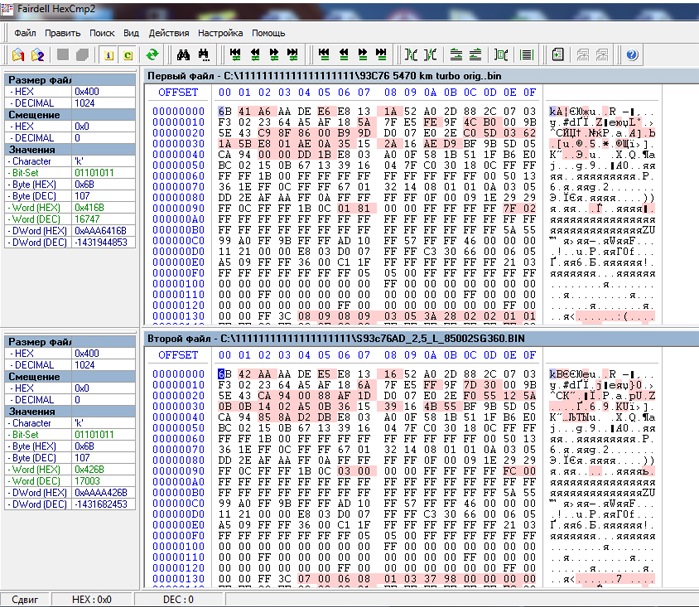Screen dimensions: 699x607
Task: Click the second grayed-out rounded square icon
Action: pos(82,55)
